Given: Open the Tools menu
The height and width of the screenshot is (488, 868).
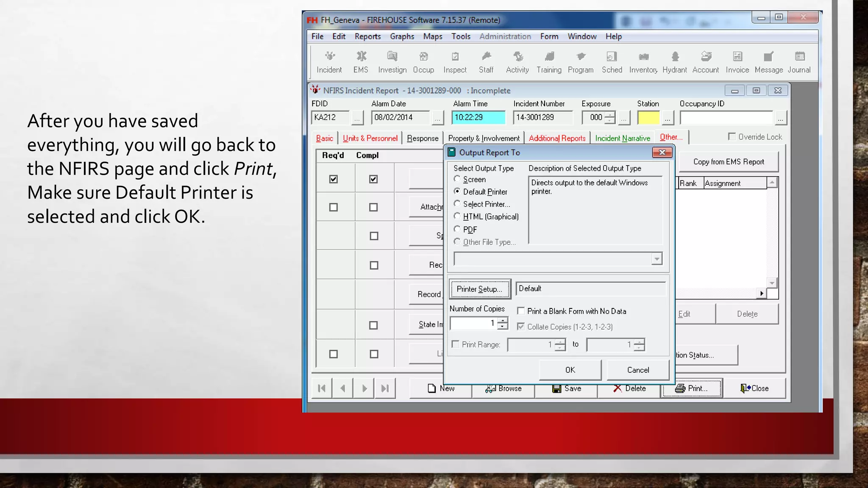Looking at the screenshot, I should point(461,36).
